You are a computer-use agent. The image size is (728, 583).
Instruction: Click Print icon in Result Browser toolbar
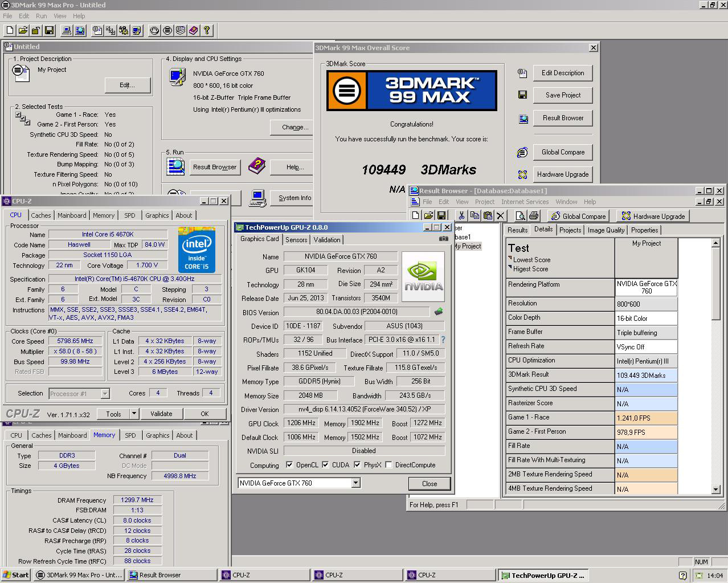tap(533, 215)
